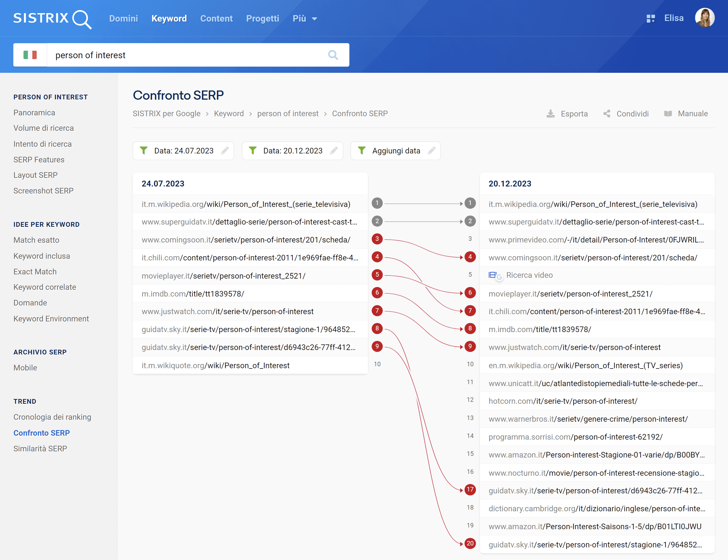Open the Progetti tab
The height and width of the screenshot is (560, 728).
point(263,19)
